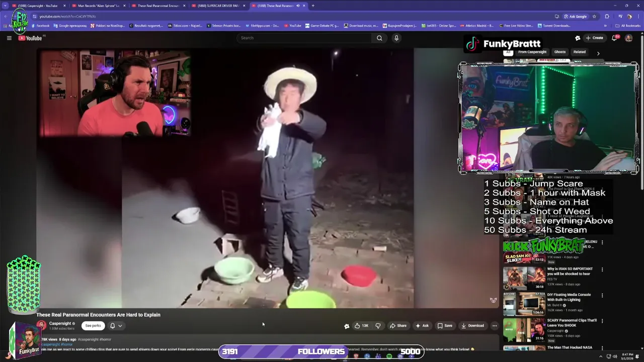The height and width of the screenshot is (362, 644).
Task: Like the video with thumbs up
Action: 361,326
